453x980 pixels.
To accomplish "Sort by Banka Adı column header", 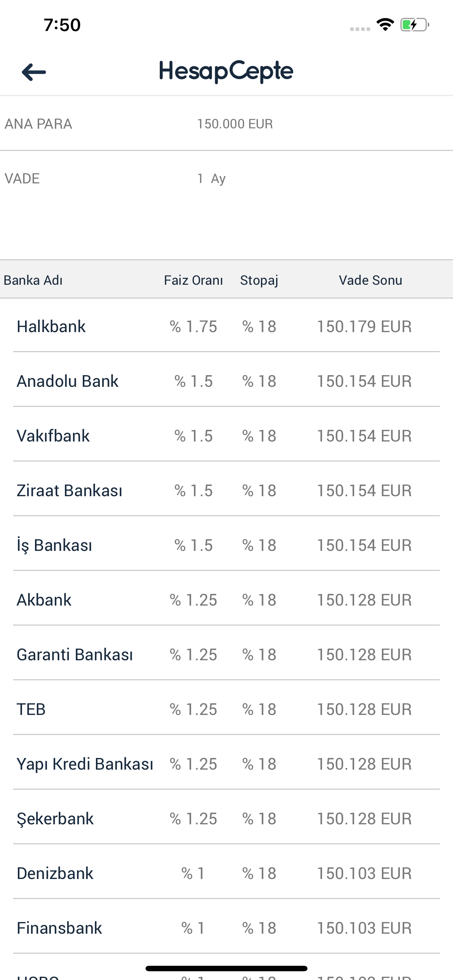I will 33,280.
